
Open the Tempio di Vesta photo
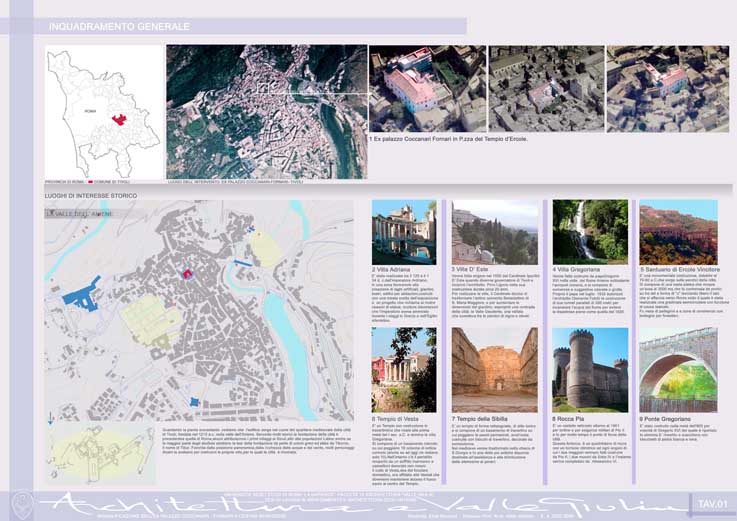[404, 370]
